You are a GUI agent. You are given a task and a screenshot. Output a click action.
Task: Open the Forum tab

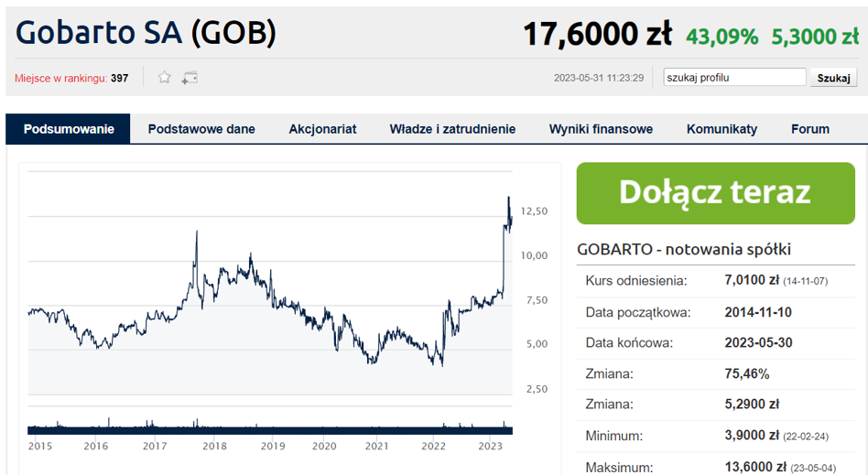[x=810, y=129]
